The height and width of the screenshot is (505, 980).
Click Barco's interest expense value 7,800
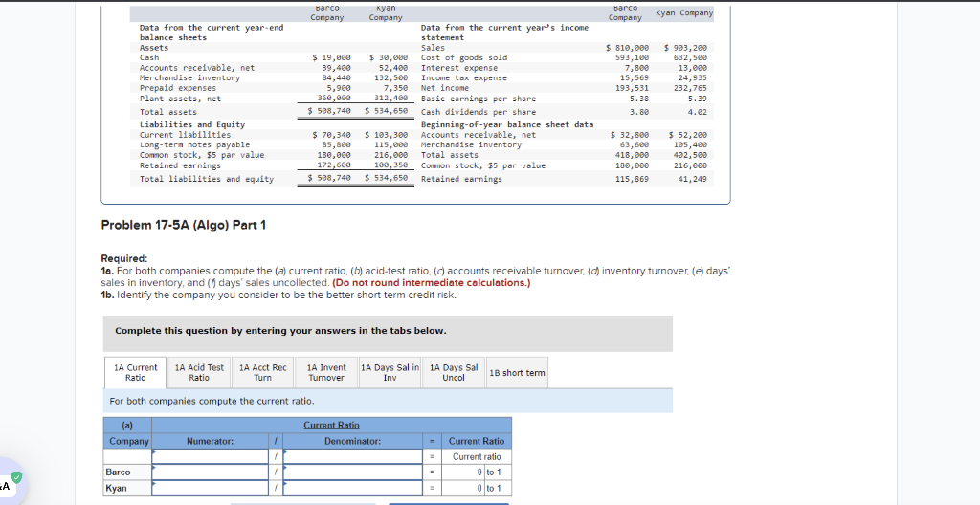[636, 68]
